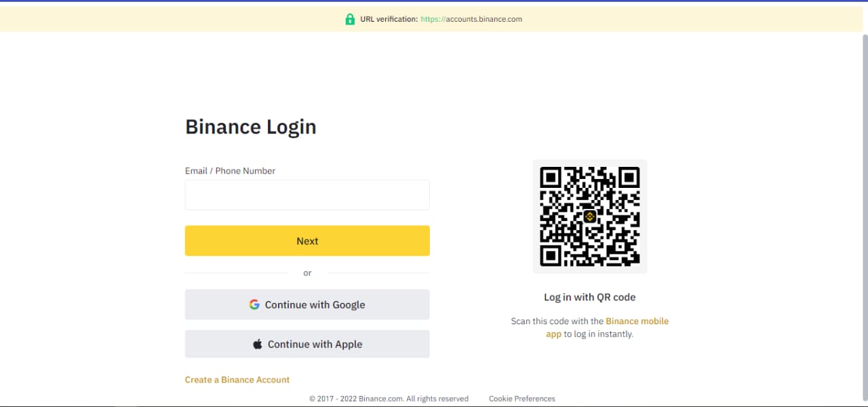Continue with Google sign-in

[x=307, y=305]
